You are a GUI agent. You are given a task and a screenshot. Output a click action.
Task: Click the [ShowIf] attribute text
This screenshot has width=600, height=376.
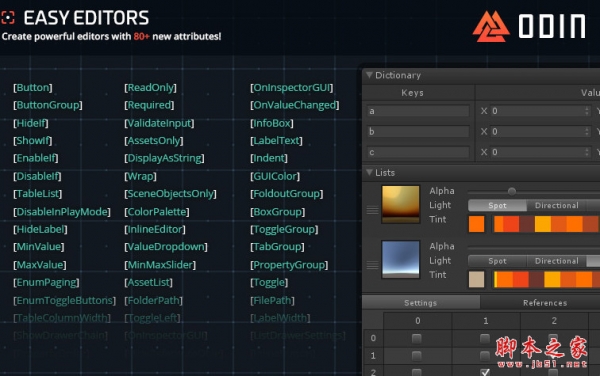[33, 141]
